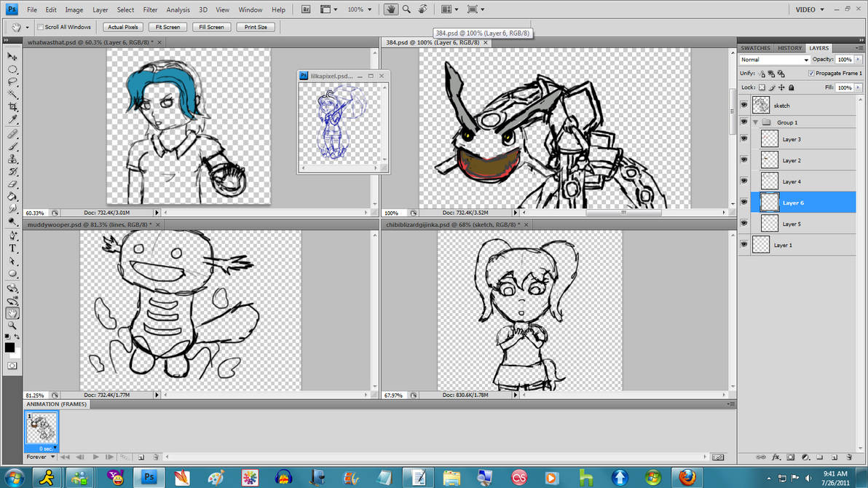The width and height of the screenshot is (868, 488).
Task: Click the Lock all icon in Layers panel
Action: click(x=791, y=87)
